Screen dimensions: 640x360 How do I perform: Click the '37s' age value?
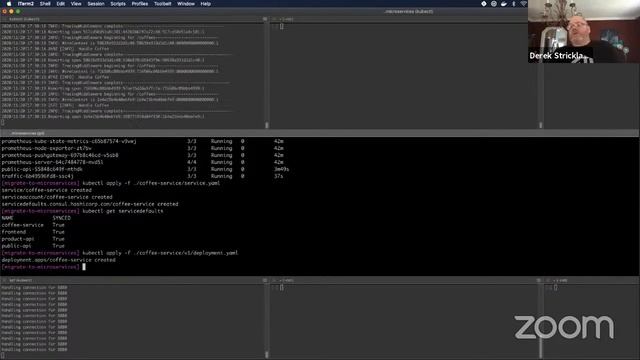(x=278, y=176)
